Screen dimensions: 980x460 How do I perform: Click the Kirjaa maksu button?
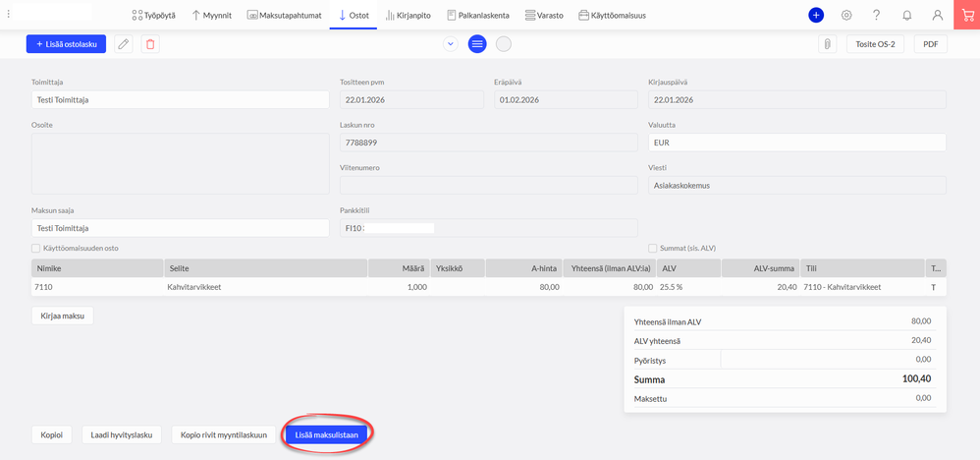(x=63, y=316)
